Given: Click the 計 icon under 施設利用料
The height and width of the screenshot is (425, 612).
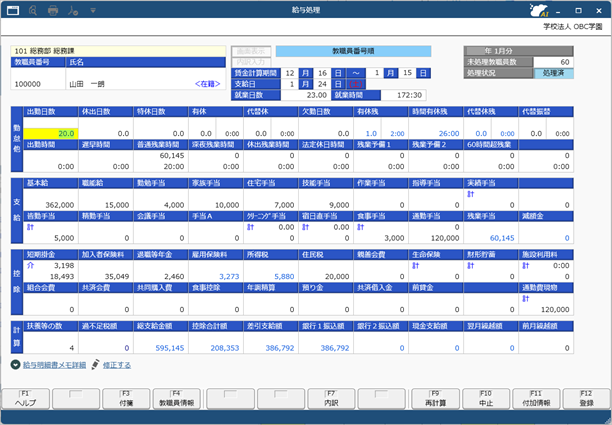Looking at the screenshot, I should tap(525, 265).
